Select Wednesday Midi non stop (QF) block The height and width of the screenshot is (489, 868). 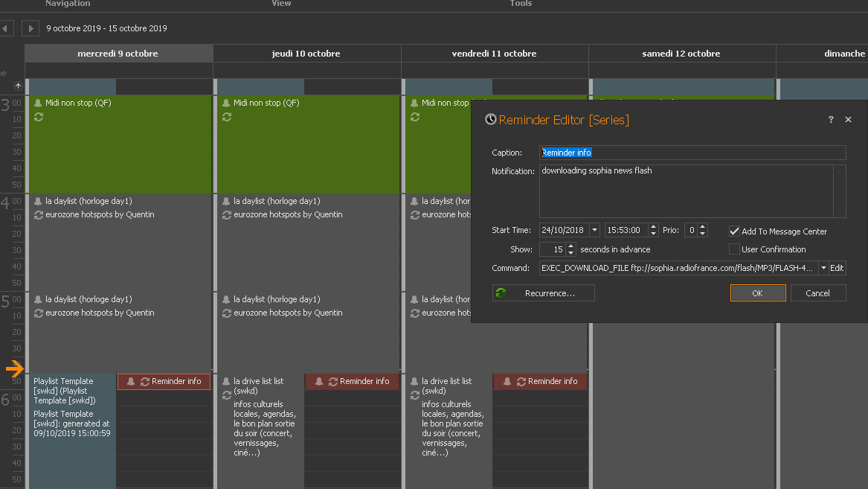tap(120, 144)
